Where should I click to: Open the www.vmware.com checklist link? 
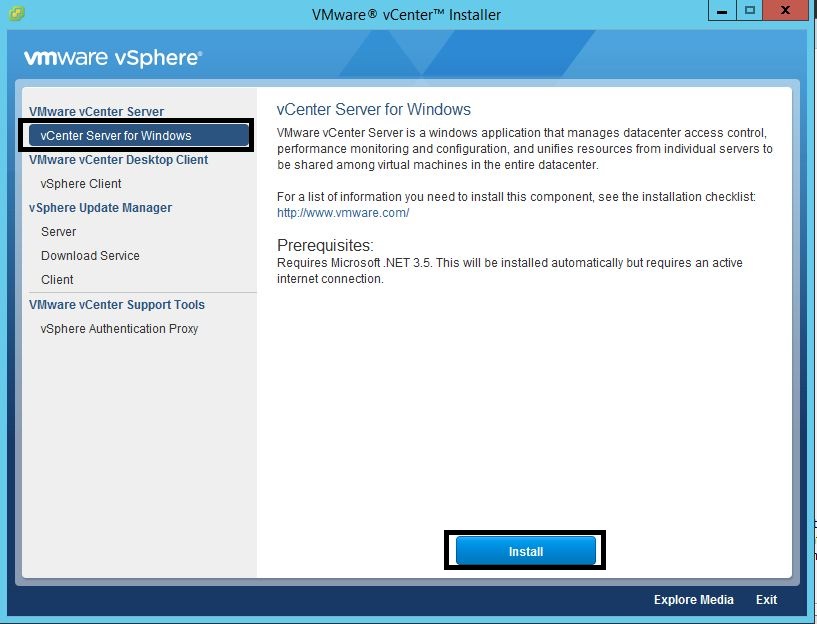point(343,213)
